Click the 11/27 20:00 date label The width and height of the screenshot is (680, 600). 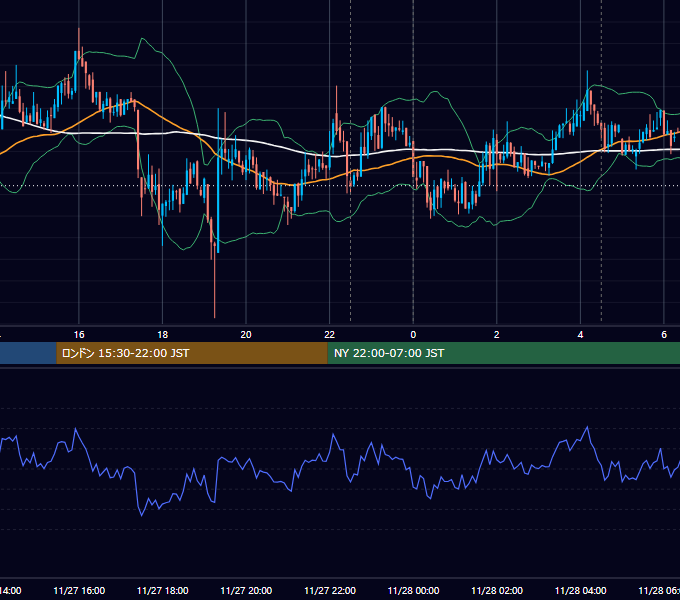click(x=246, y=590)
